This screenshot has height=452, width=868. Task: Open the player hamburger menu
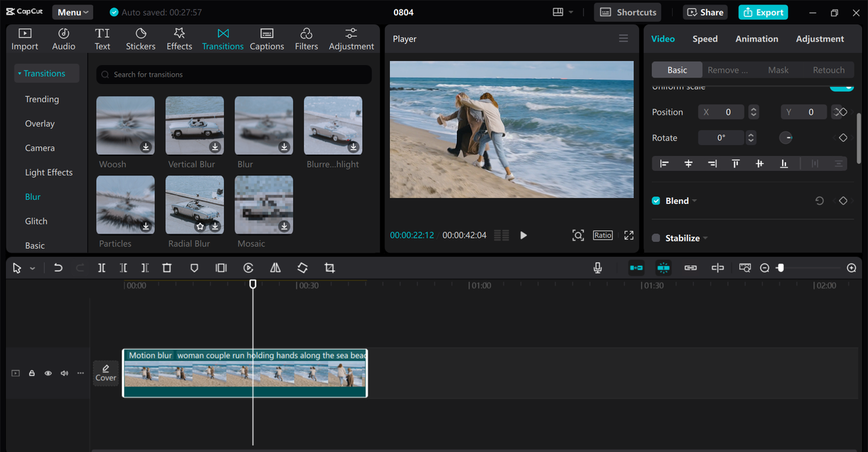[623, 39]
